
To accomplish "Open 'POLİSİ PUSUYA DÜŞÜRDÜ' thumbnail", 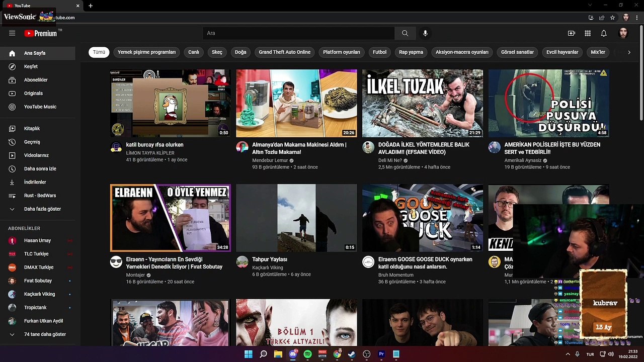I will pos(549,103).
